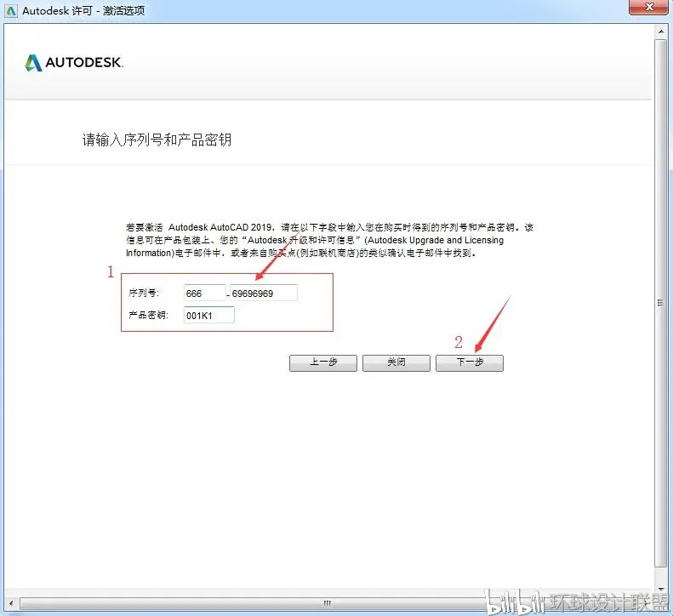
Task: Click heading 请输入序列号和产品密钥
Action: [x=157, y=140]
